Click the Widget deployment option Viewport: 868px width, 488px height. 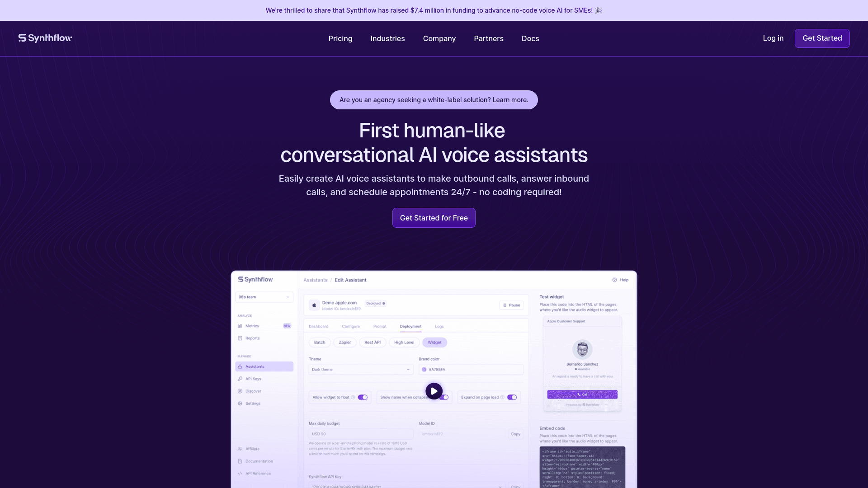pos(434,342)
